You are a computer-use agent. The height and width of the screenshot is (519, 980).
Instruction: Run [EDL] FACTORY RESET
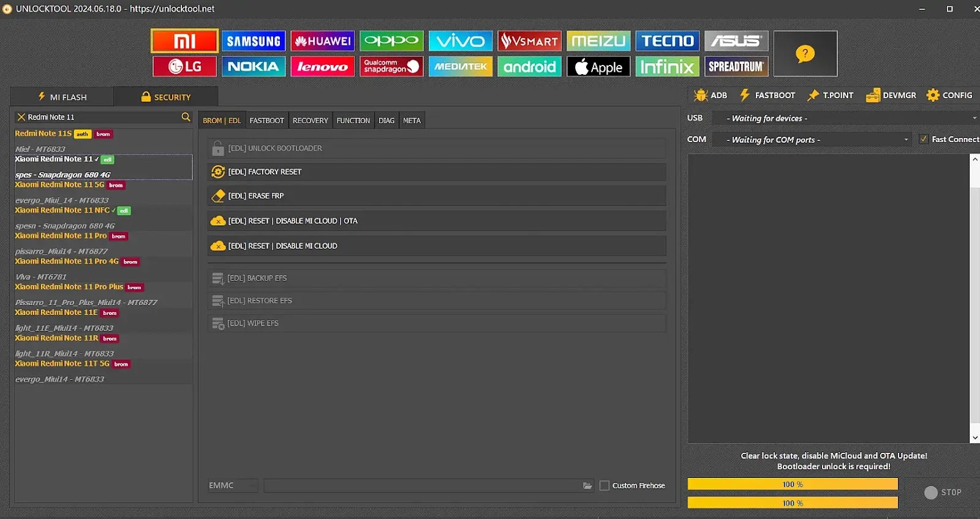pyautogui.click(x=437, y=172)
